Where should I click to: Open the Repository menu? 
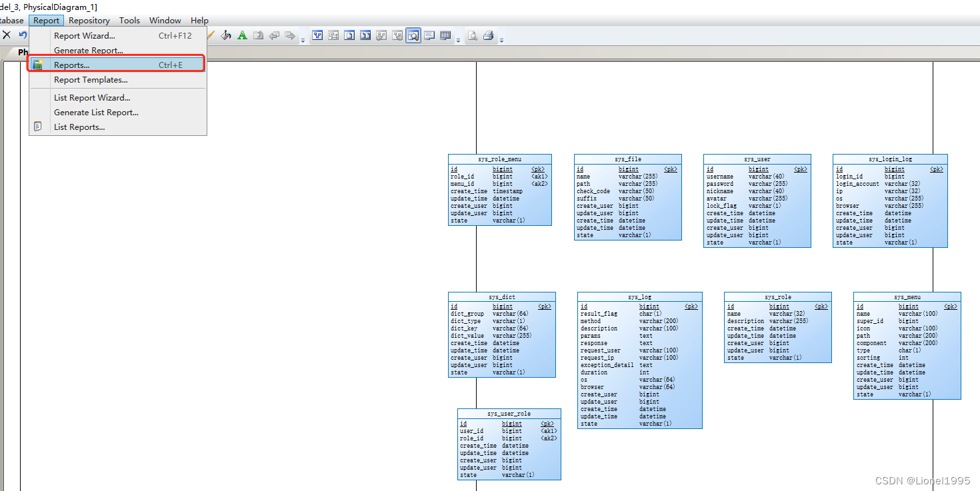[89, 21]
